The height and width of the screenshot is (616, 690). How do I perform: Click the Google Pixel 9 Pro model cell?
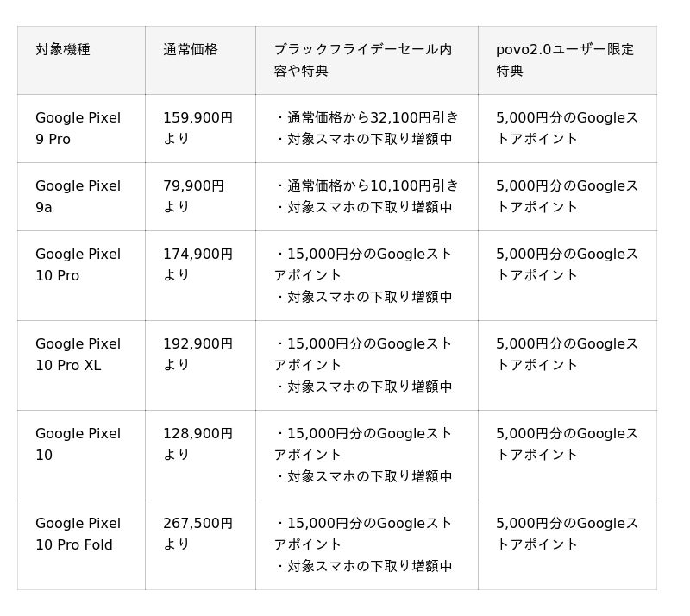[78, 129]
